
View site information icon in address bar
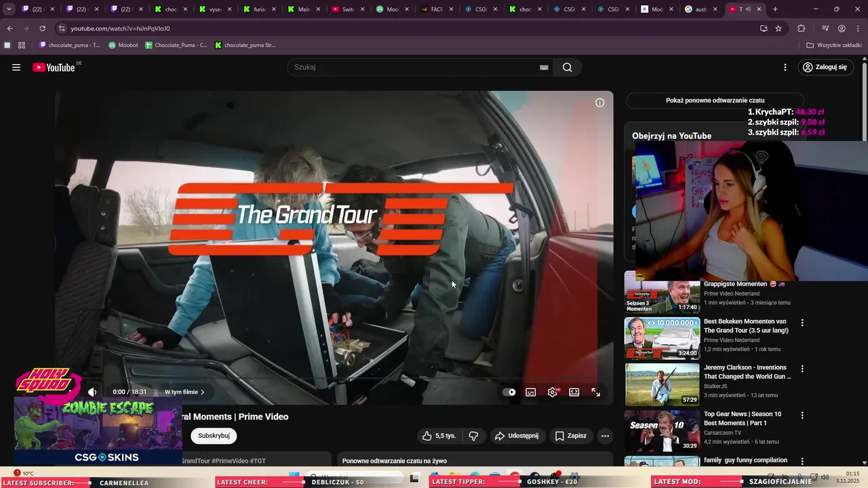click(62, 28)
